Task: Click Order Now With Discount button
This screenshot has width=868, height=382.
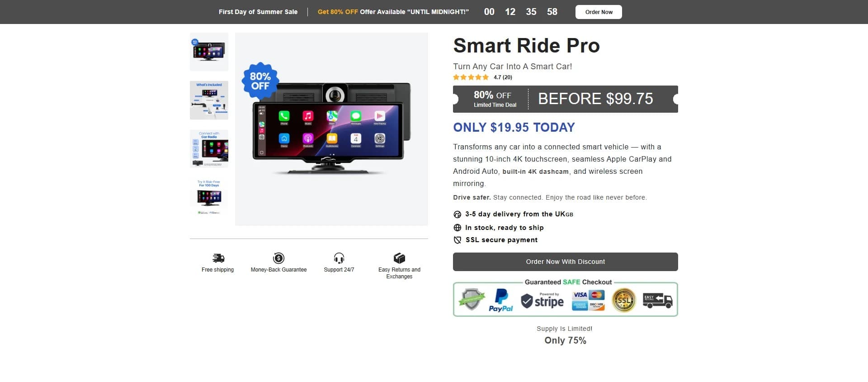Action: point(565,262)
